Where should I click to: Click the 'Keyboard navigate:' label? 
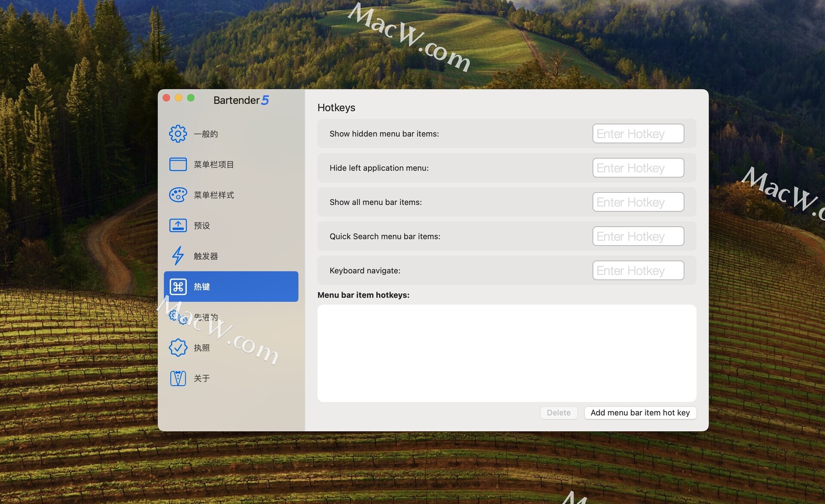(365, 270)
